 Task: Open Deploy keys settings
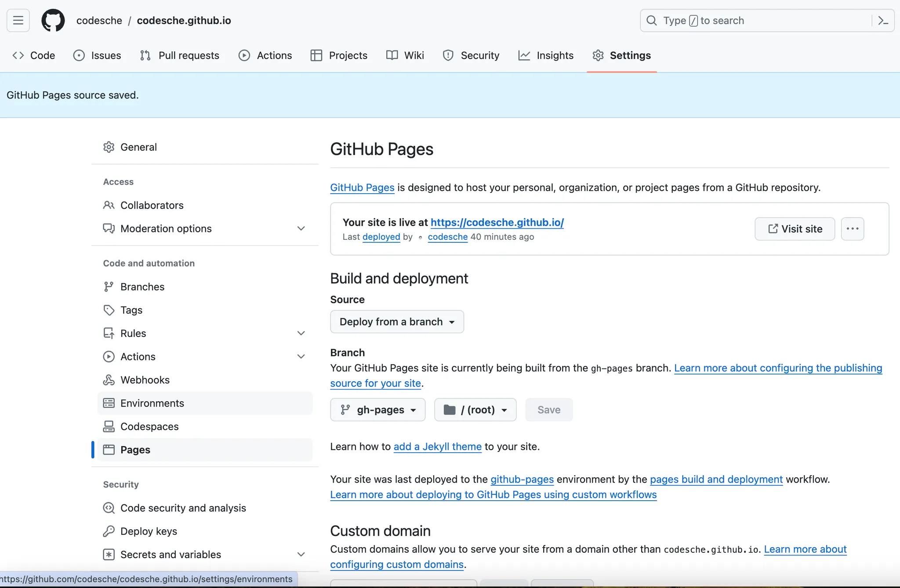coord(148,531)
